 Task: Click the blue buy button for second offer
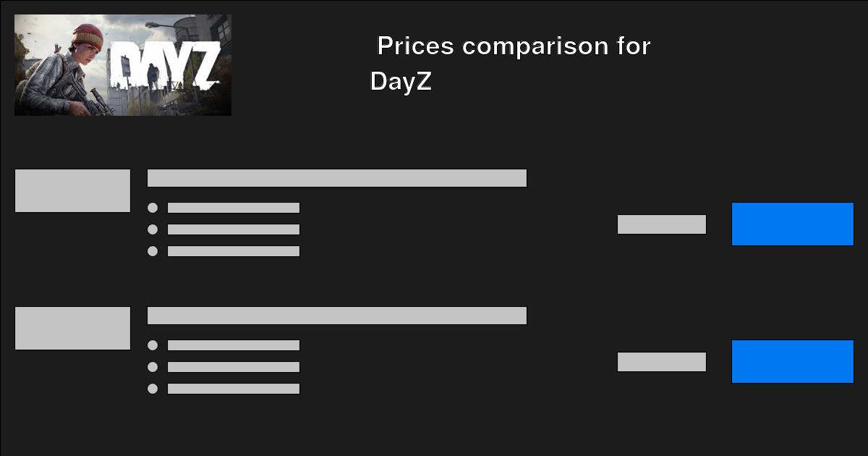(792, 362)
